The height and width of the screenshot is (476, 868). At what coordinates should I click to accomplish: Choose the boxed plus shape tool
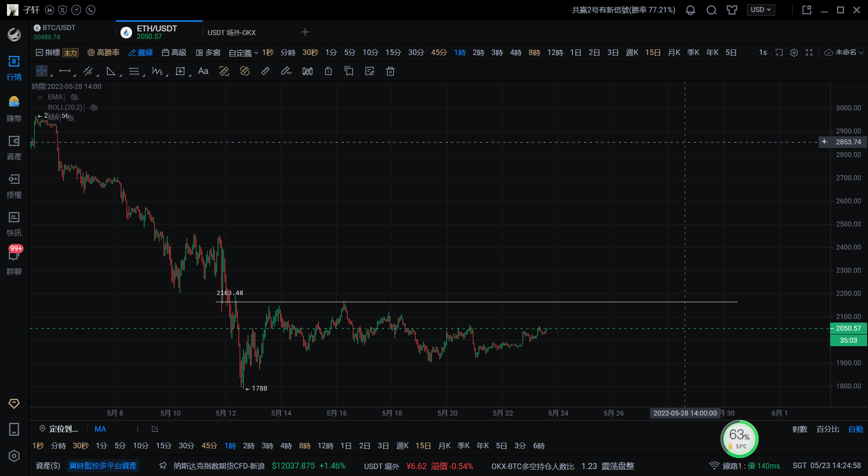[x=180, y=71]
